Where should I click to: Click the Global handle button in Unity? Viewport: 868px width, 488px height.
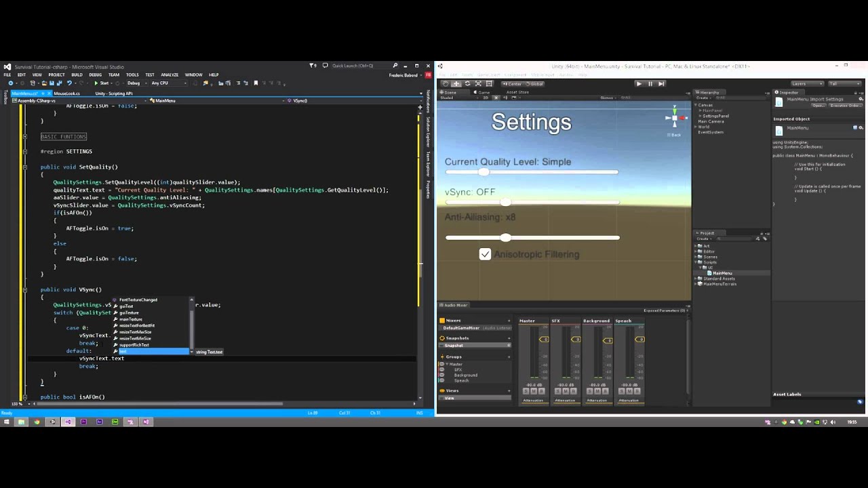pyautogui.click(x=534, y=83)
